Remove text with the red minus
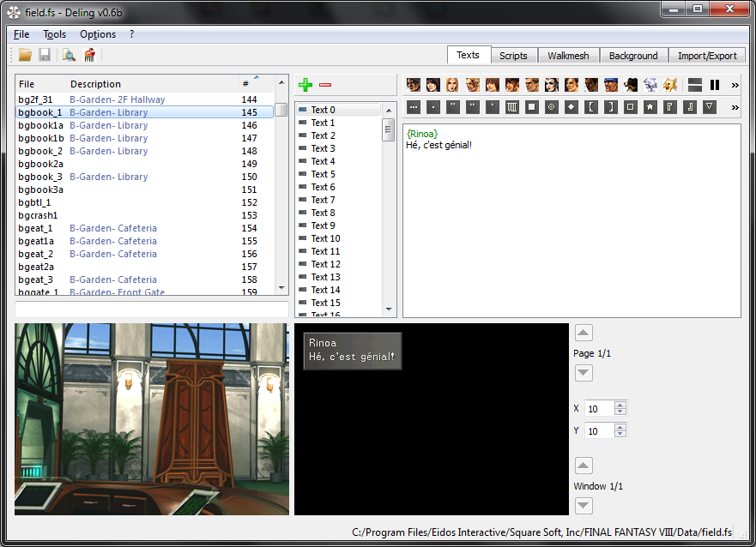Screen dimensions: 756x547 click(x=325, y=85)
